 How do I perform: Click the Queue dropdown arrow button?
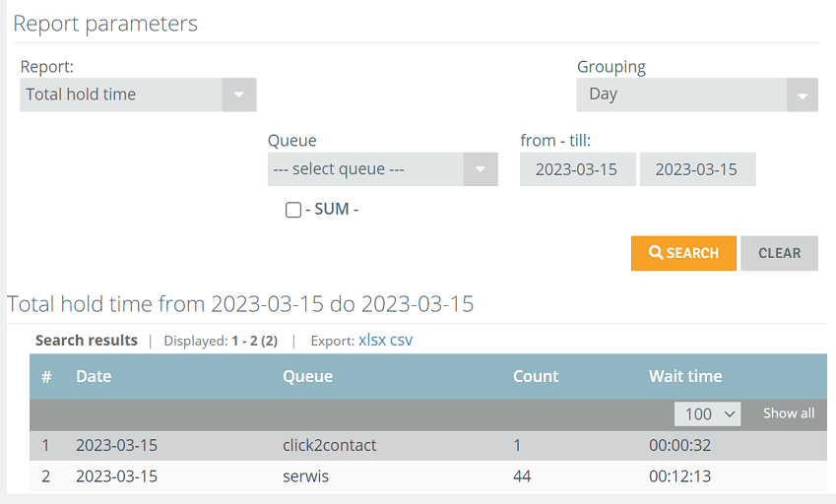[x=481, y=169]
